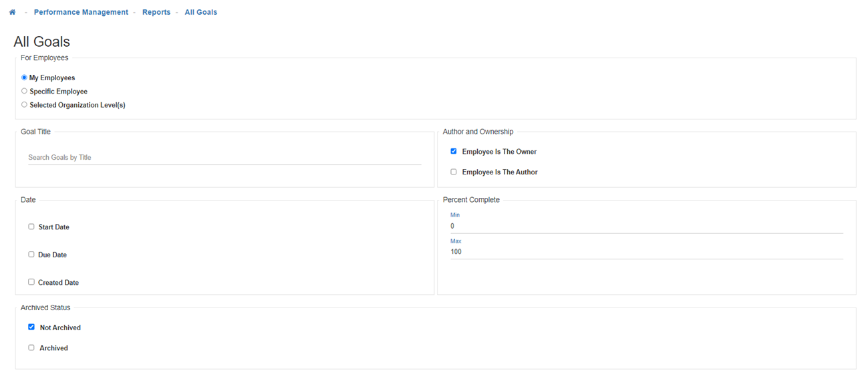This screenshot has height=373, width=868.
Task: Click the Author and Ownership section label
Action: [478, 132]
